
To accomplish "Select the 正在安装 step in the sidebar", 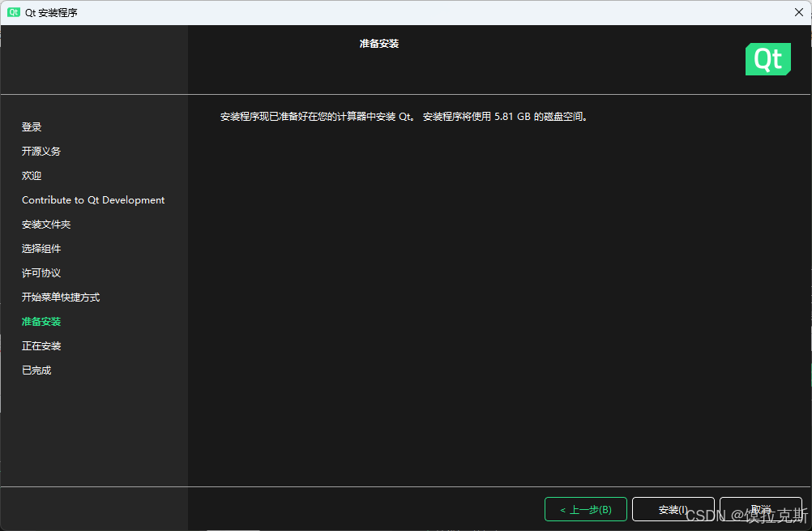I will pos(41,346).
